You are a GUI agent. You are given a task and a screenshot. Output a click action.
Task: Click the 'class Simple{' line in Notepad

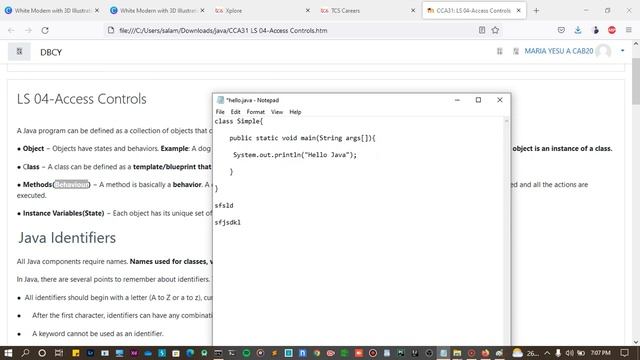click(239, 121)
